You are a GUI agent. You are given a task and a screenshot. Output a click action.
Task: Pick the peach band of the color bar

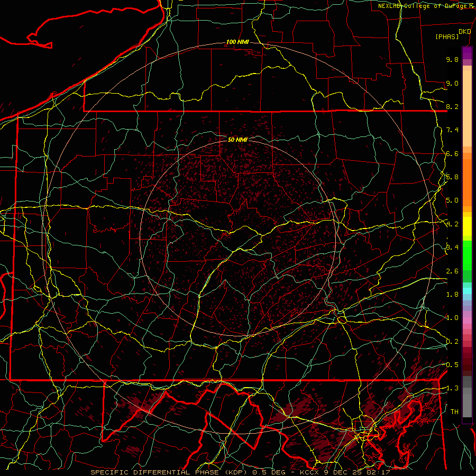click(467, 108)
